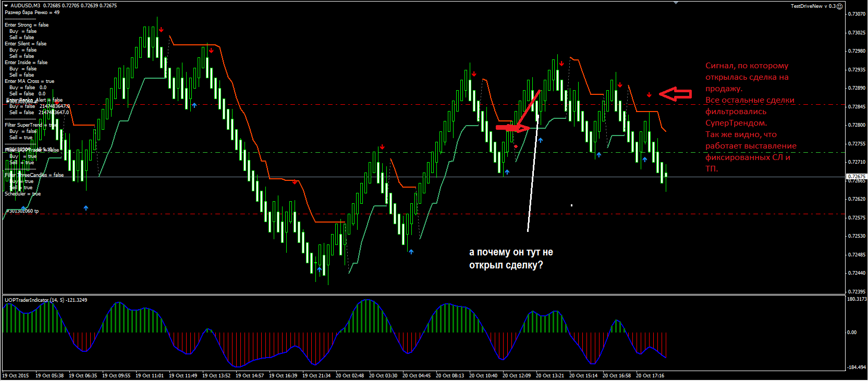This screenshot has width=868, height=381.
Task: Click the '19 Oct 21:34' time axis label
Action: [x=316, y=376]
